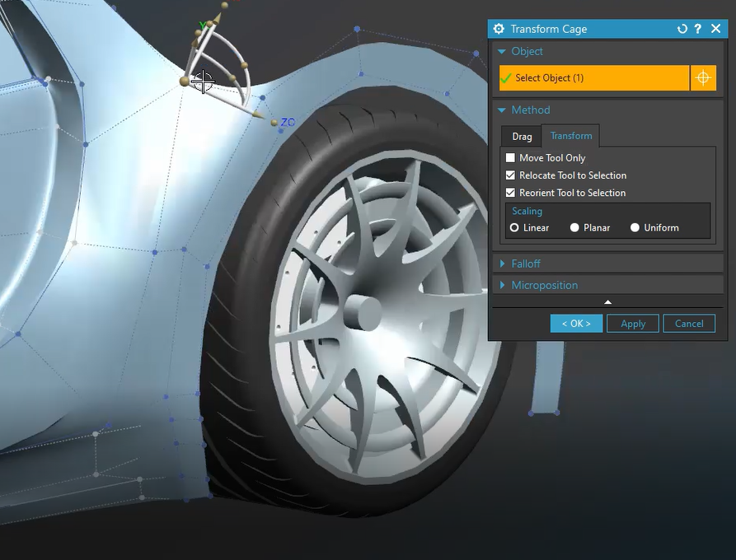The image size is (736, 560).
Task: Uncheck Relocate Tool to Selection
Action: [510, 175]
